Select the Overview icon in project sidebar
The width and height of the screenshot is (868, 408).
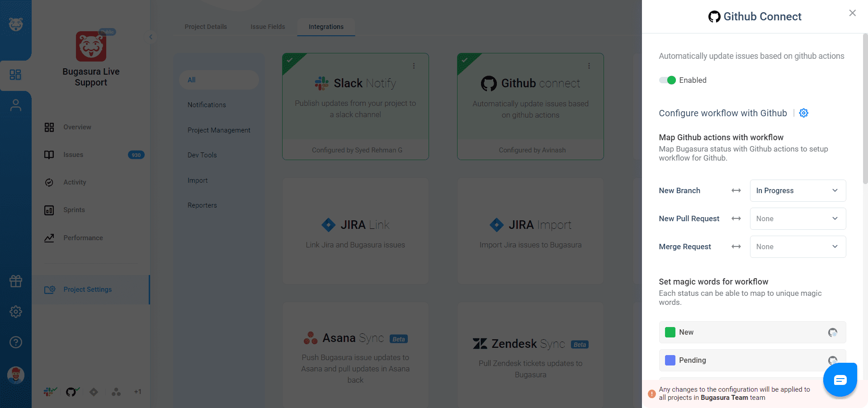[x=49, y=127]
